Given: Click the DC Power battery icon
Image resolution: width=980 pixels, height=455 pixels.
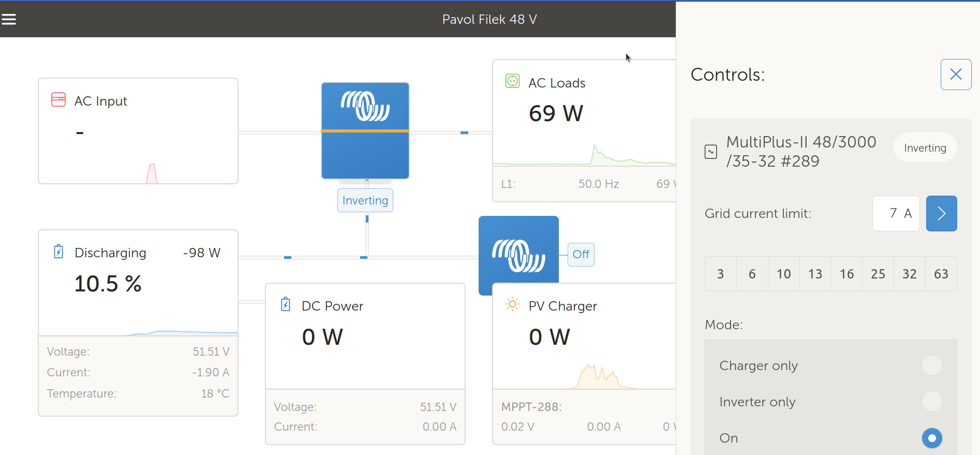Looking at the screenshot, I should [286, 304].
